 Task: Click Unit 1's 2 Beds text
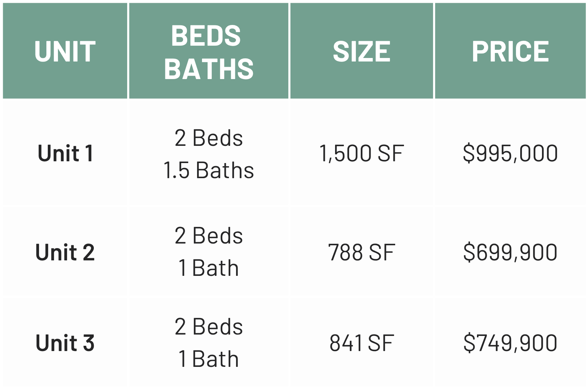pos(209,138)
